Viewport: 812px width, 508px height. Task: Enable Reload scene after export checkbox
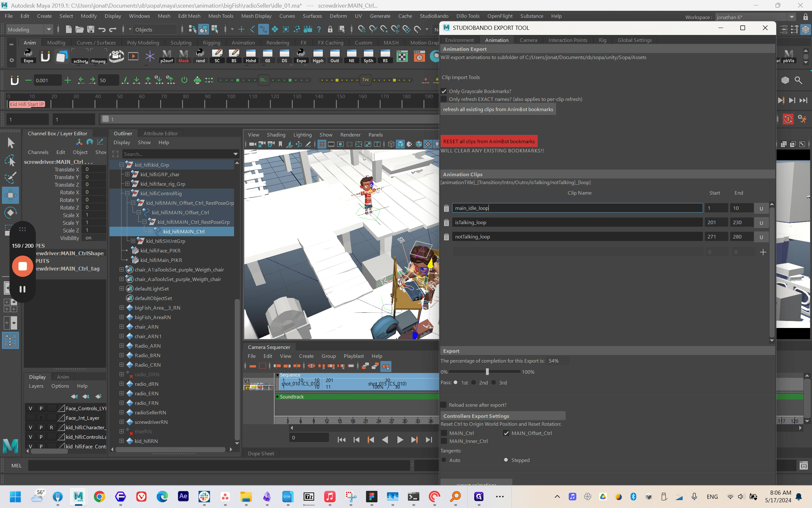443,405
